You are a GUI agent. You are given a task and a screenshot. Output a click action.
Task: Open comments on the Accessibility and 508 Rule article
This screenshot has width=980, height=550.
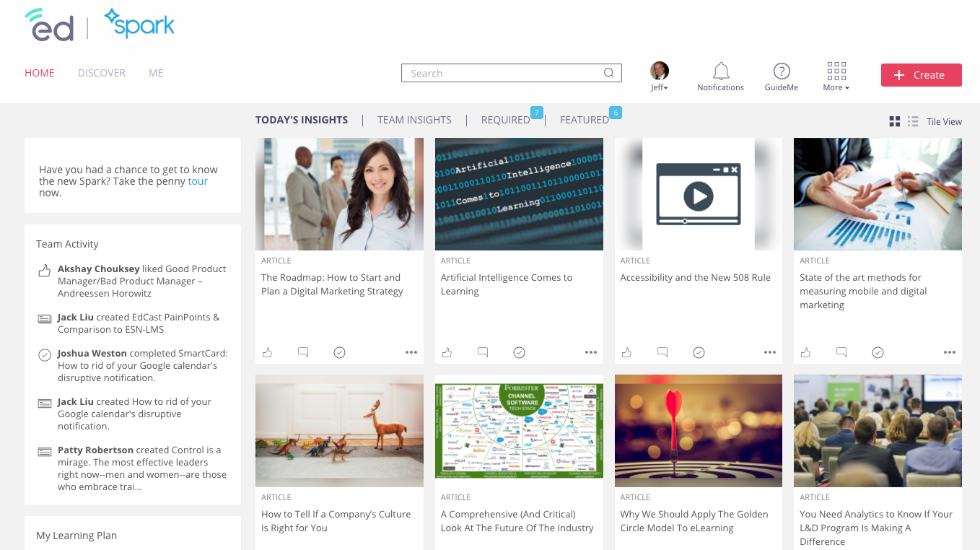coord(662,352)
